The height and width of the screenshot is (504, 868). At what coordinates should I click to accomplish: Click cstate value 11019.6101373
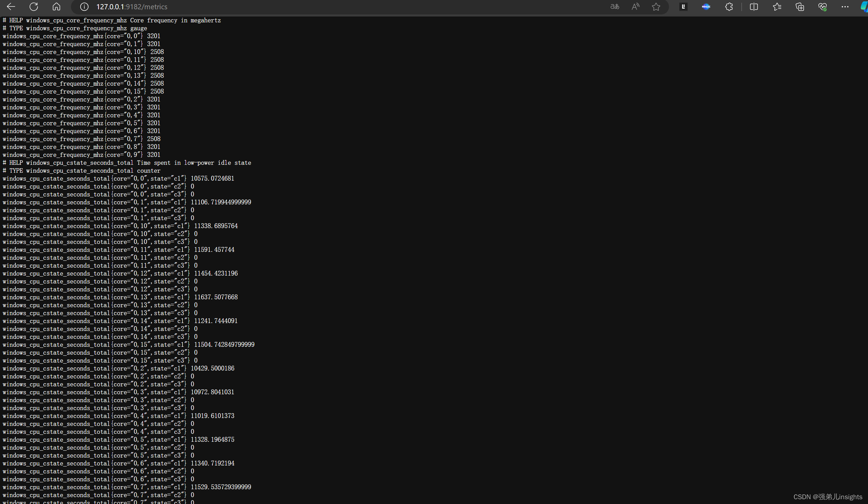(212, 416)
